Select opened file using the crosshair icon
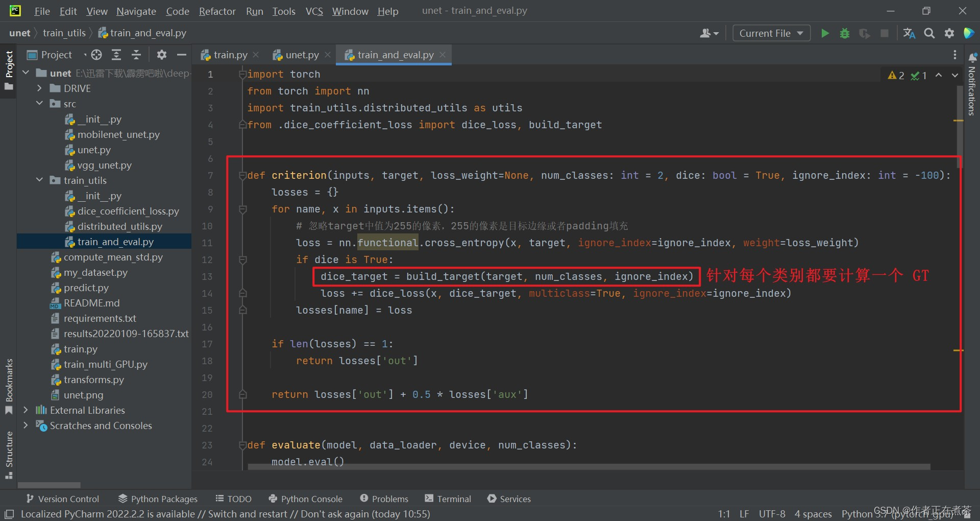Image resolution: width=980 pixels, height=521 pixels. [x=95, y=55]
